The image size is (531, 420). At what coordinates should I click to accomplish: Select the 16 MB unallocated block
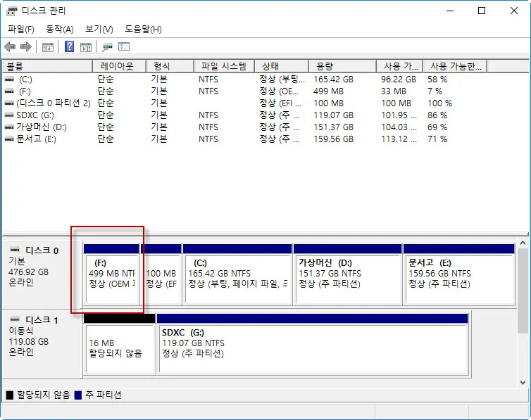(120, 344)
